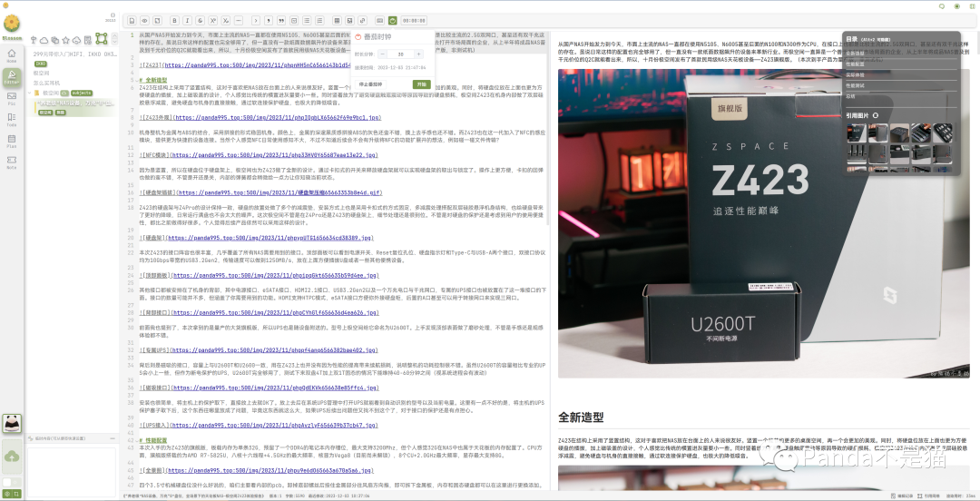Click the panda avatar in left sidebar
980x501 pixels.
(x=12, y=423)
